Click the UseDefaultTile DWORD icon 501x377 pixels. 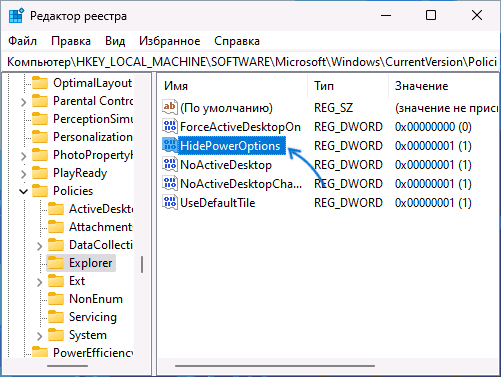(170, 202)
